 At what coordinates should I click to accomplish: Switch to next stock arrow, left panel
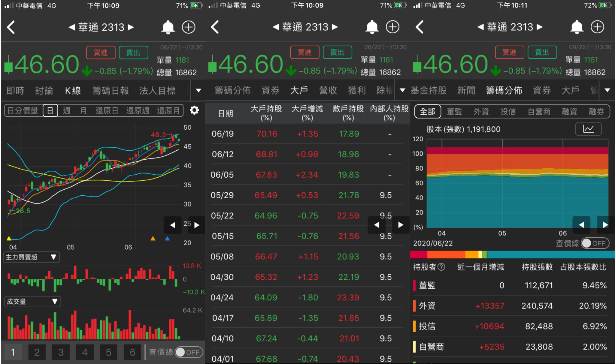[x=131, y=27]
